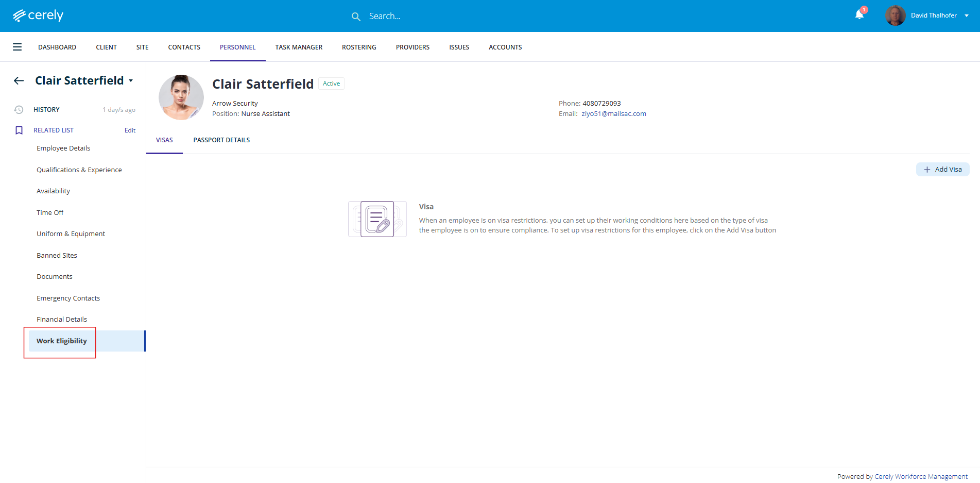Click the search magnifier icon
Screen dimensions: 980x483
[356, 16]
